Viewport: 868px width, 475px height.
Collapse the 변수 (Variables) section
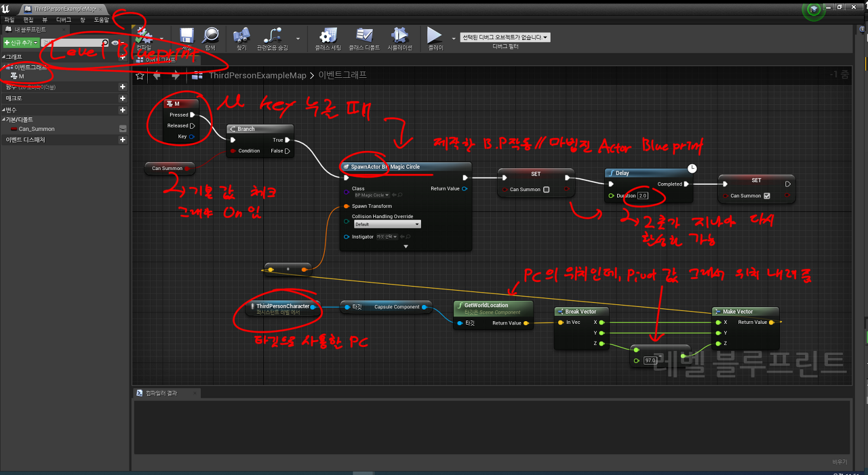3,110
